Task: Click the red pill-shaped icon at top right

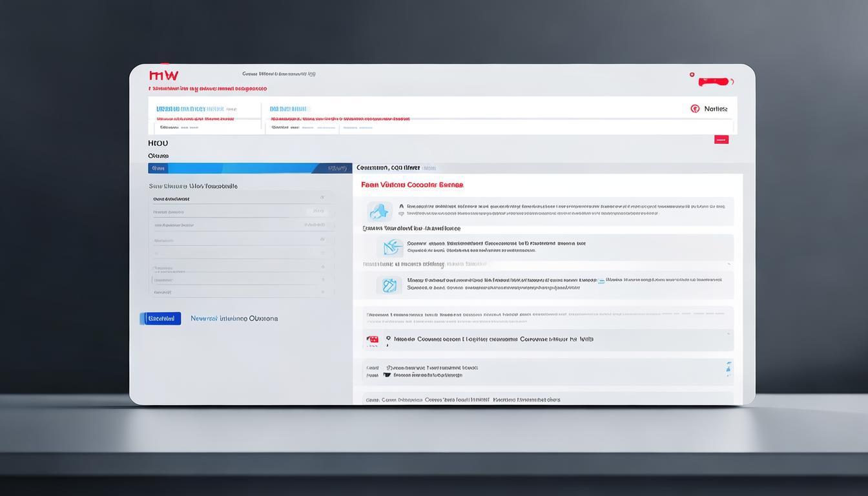Action: [716, 81]
